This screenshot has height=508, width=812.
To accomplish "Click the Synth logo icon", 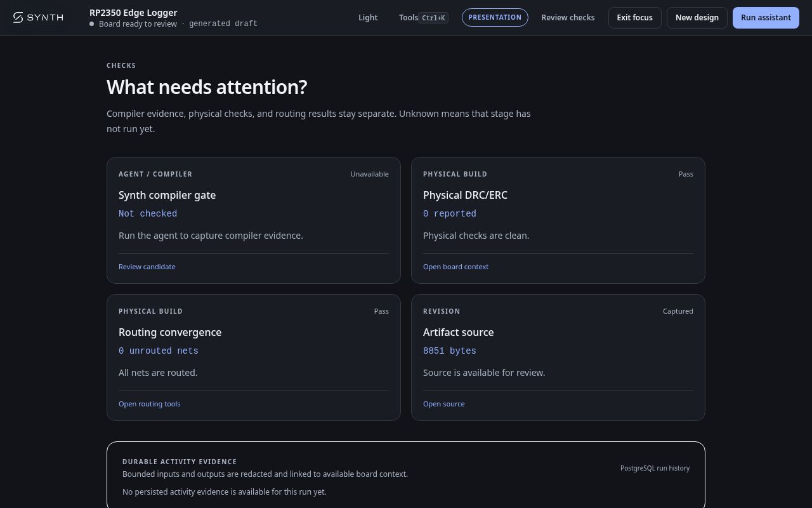I will pos(18,17).
